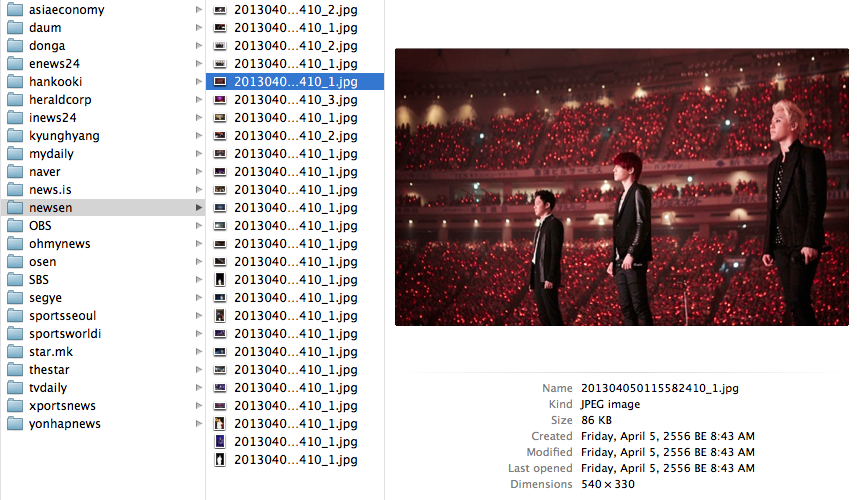Click the thumbnail icon of 2013040...410_3.jpg
Image resolution: width=857 pixels, height=500 pixels.
pyautogui.click(x=220, y=99)
